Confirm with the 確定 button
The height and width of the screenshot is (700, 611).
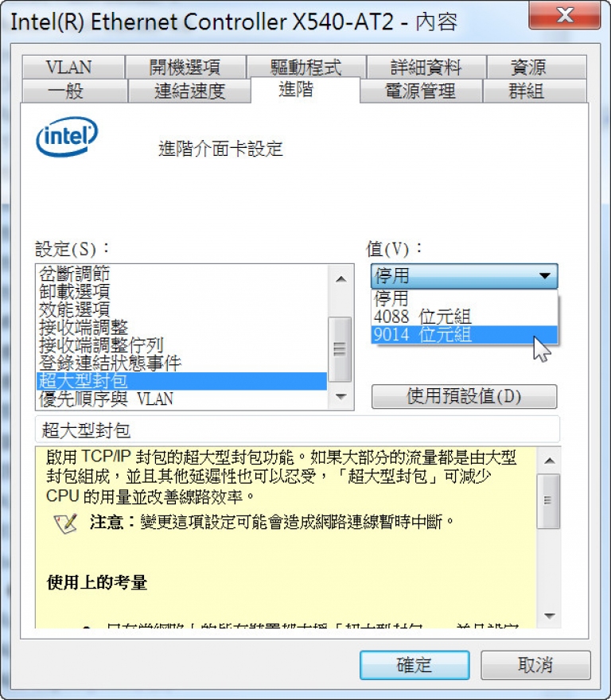click(x=414, y=665)
